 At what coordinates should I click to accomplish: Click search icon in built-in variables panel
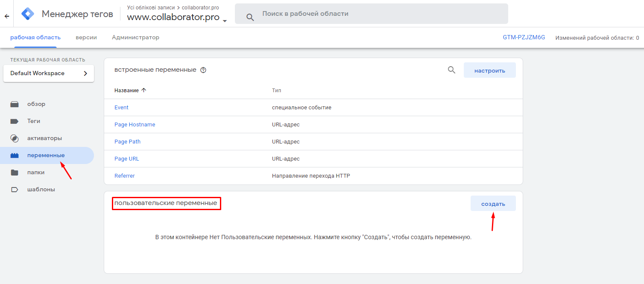[x=451, y=70]
